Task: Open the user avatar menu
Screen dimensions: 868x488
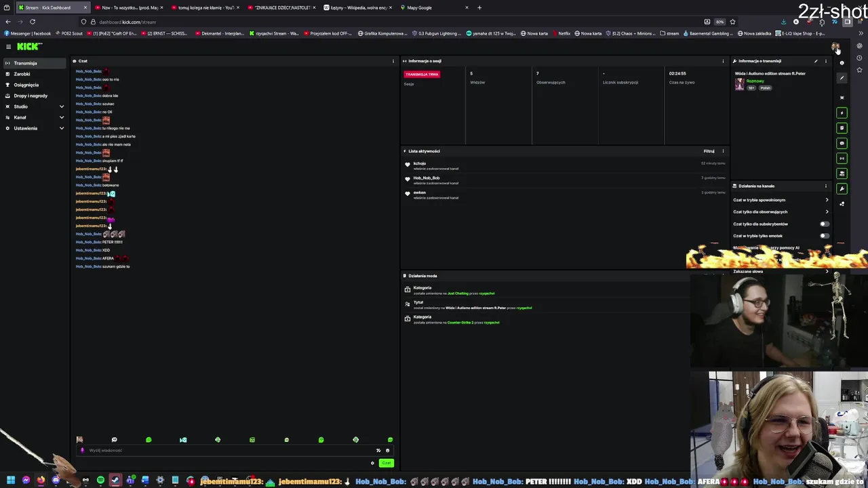Action: (835, 46)
